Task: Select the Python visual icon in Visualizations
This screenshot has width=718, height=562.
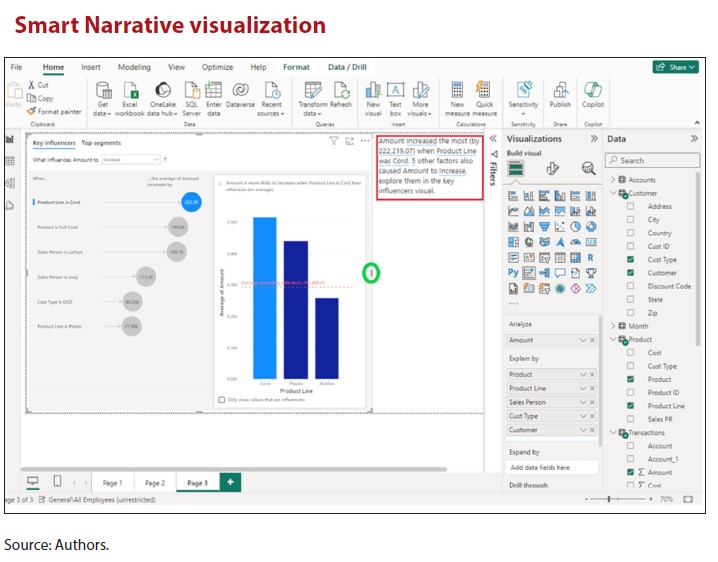Action: [514, 272]
